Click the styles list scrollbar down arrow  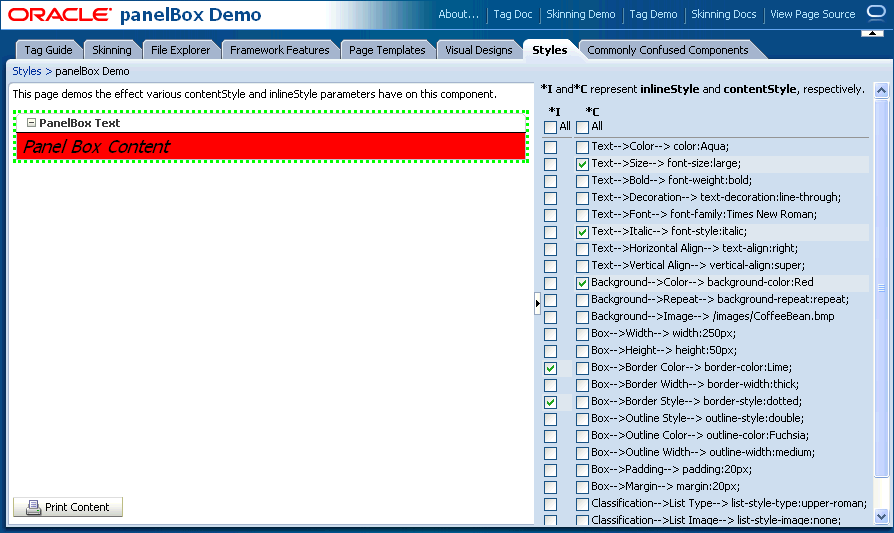pyautogui.click(x=881, y=516)
